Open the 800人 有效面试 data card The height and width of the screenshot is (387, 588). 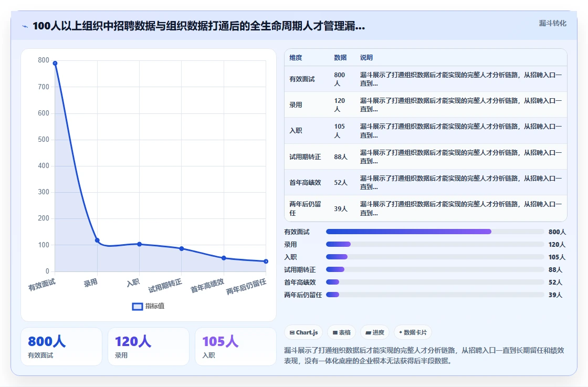pyautogui.click(x=61, y=347)
